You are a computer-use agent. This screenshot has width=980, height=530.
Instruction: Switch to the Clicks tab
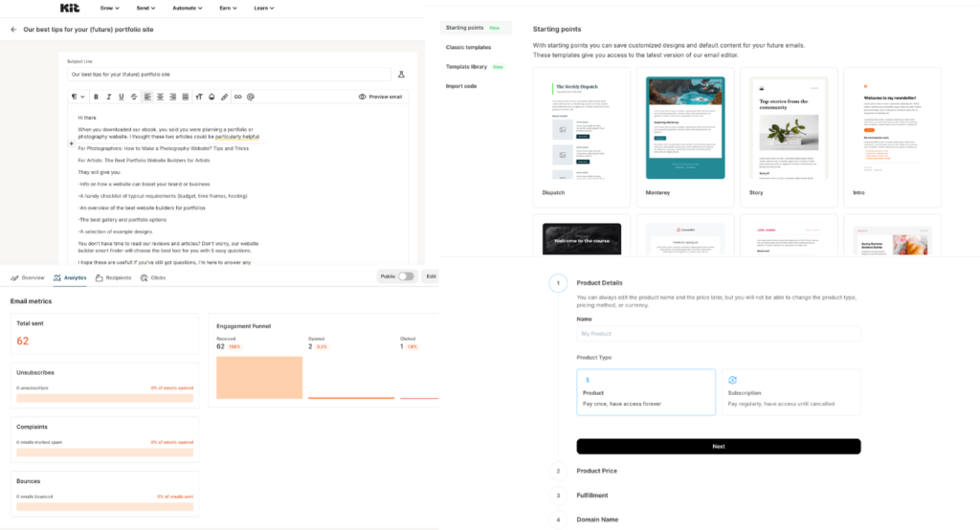pyautogui.click(x=153, y=277)
